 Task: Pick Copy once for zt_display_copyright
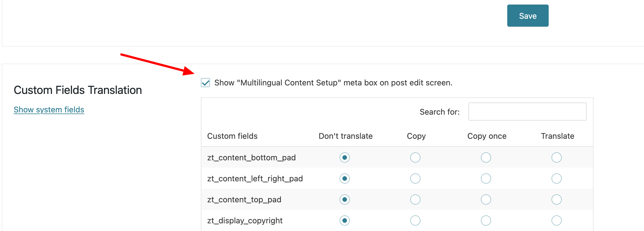486,220
